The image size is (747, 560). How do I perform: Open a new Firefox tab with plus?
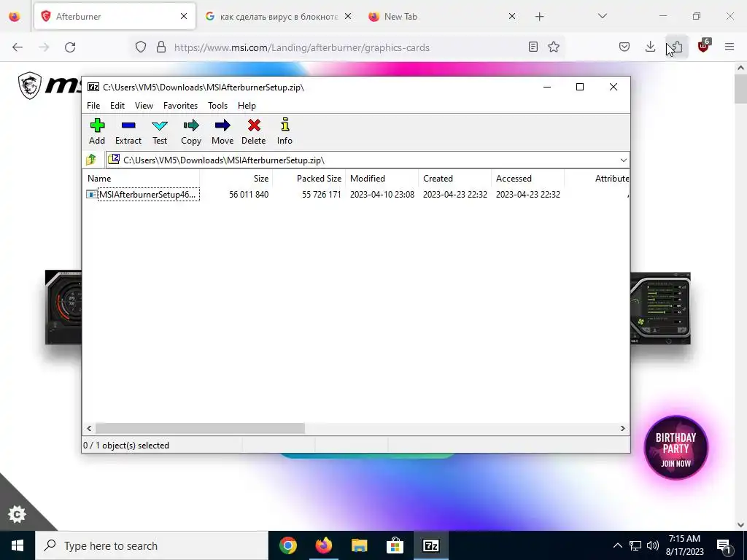pyautogui.click(x=539, y=17)
